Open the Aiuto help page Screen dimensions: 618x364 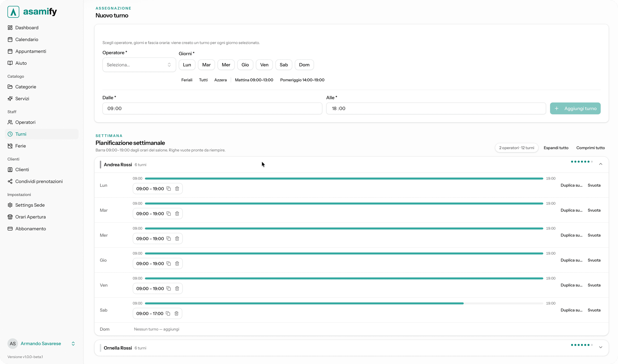pyautogui.click(x=42, y=63)
